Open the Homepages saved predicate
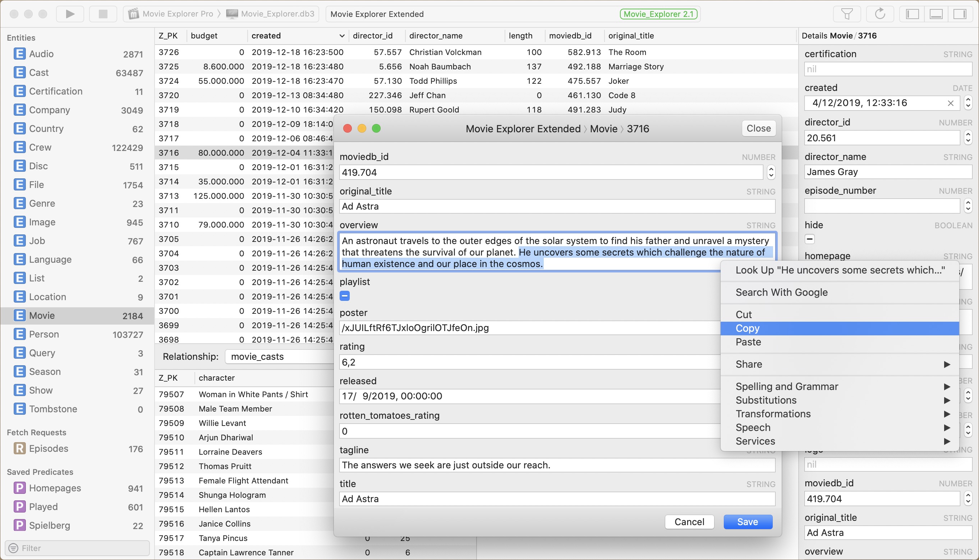This screenshot has height=560, width=979. [x=78, y=488]
